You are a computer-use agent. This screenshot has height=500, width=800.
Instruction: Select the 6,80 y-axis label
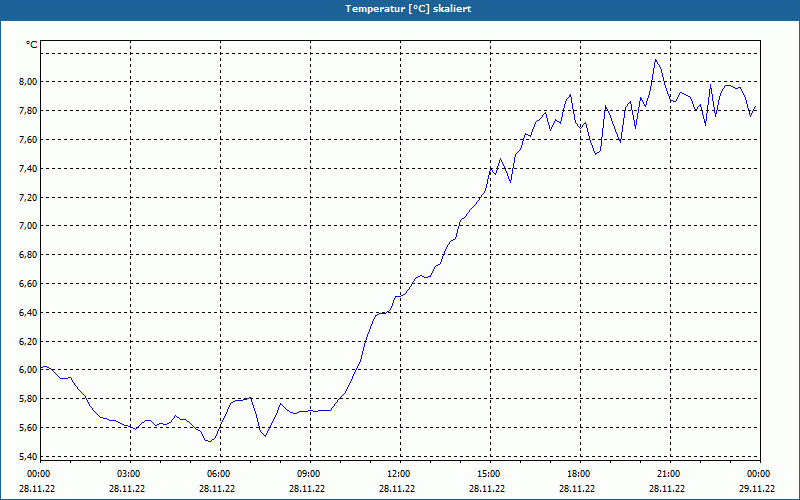[28, 255]
